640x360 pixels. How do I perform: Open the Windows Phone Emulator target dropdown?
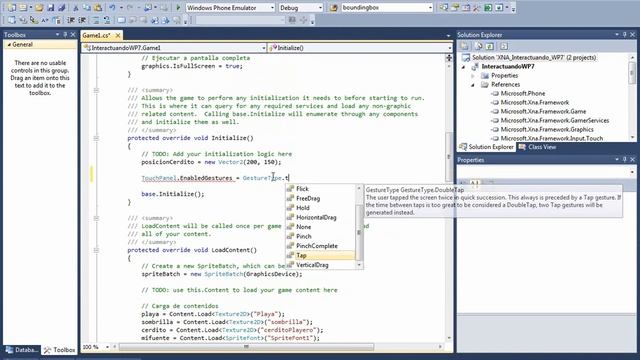click(272, 8)
